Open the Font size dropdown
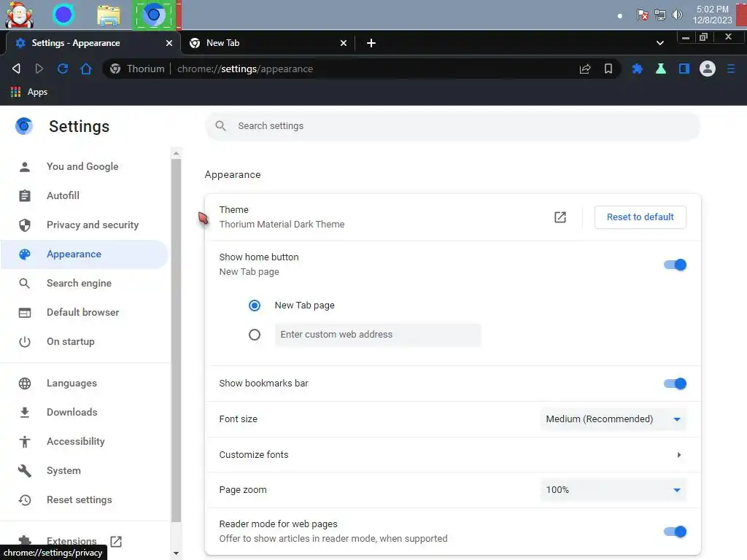This screenshot has height=560, width=747. point(613,419)
